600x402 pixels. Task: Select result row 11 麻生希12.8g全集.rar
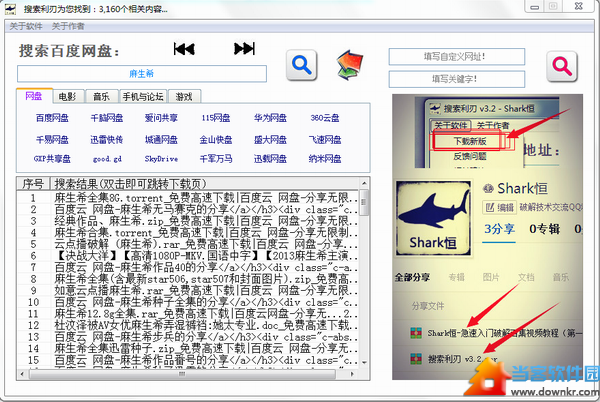click(188, 314)
